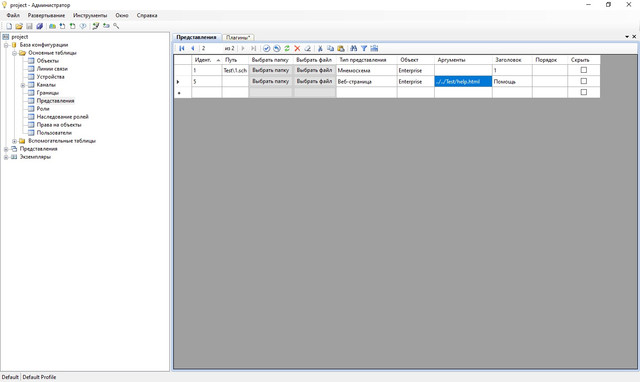Open the tab list dropdown arrow
640x382 pixels.
627,37
